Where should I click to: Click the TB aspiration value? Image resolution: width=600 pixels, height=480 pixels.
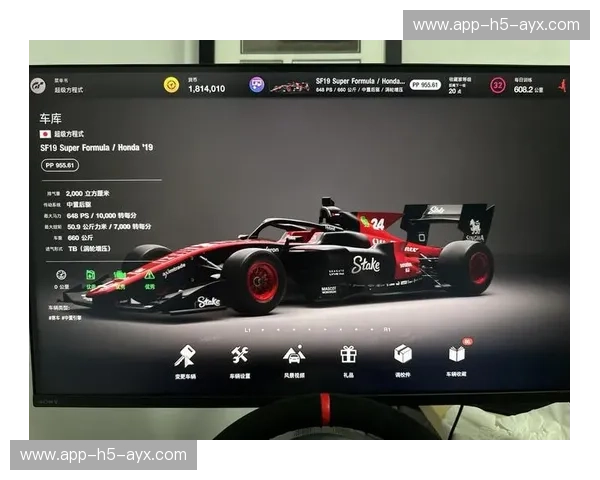coord(89,249)
